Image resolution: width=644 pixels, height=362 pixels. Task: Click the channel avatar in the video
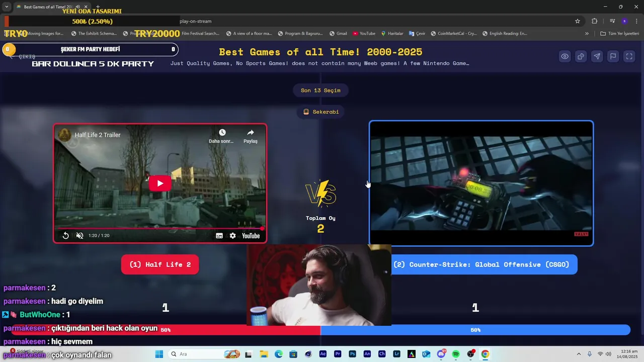point(64,135)
